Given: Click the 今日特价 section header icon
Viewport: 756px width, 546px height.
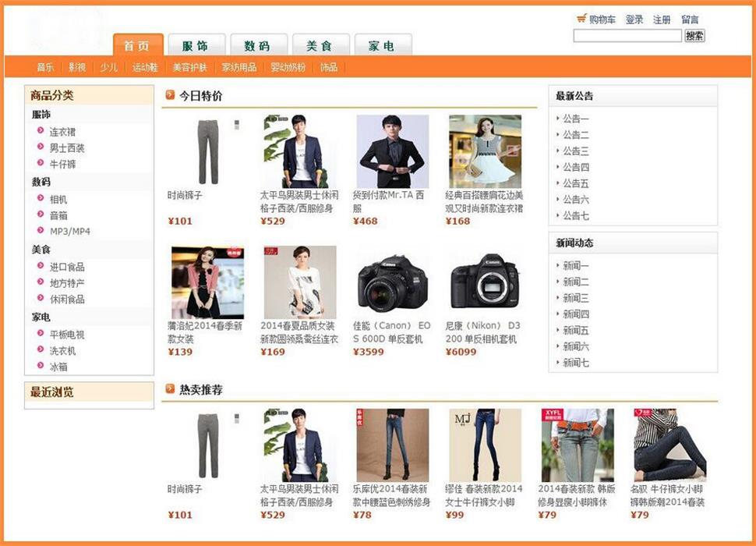Looking at the screenshot, I should pos(170,94).
